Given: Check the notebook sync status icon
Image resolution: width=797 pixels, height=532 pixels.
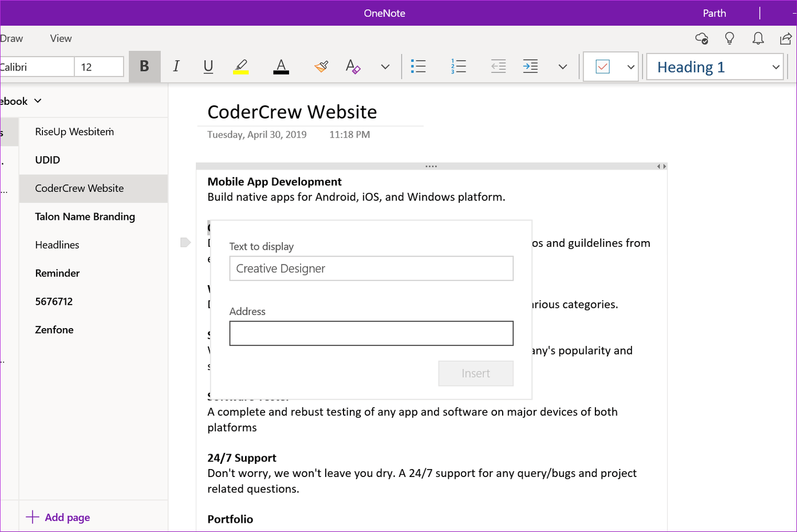Looking at the screenshot, I should tap(702, 38).
